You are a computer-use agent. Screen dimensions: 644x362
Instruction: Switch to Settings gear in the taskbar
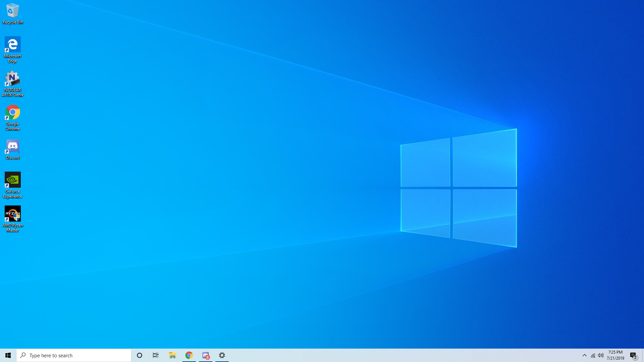point(222,355)
